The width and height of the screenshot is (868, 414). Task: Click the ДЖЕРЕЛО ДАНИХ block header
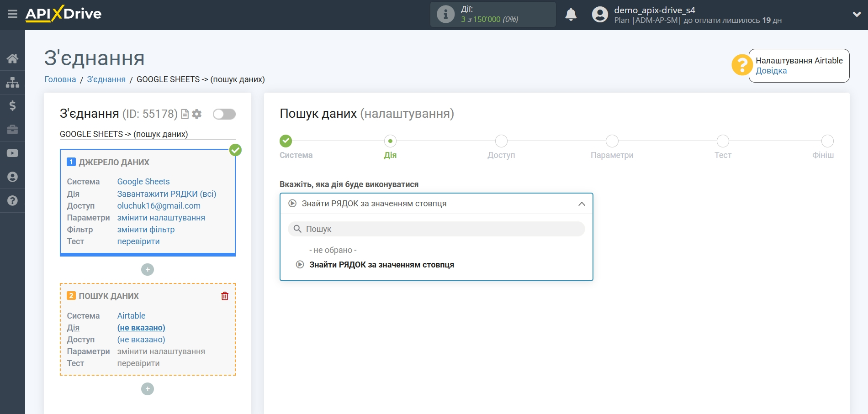click(x=114, y=162)
